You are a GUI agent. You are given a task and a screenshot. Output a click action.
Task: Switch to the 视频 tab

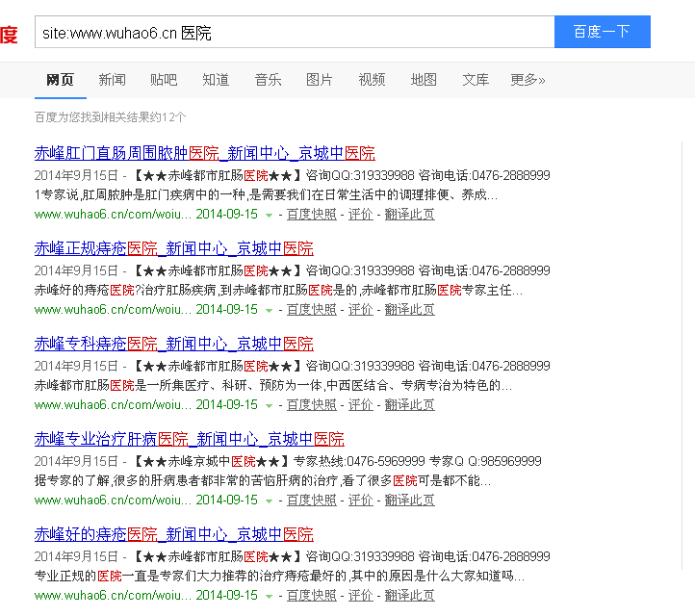[372, 80]
